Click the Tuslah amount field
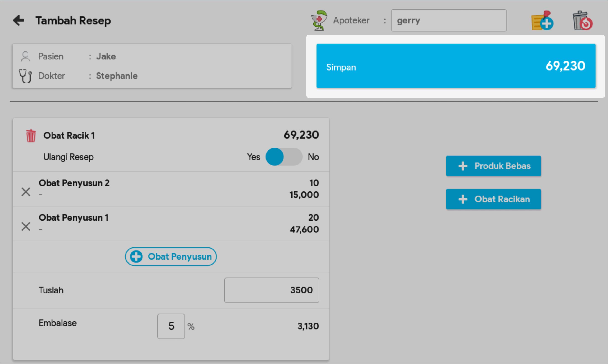The image size is (608, 364). pos(272,290)
